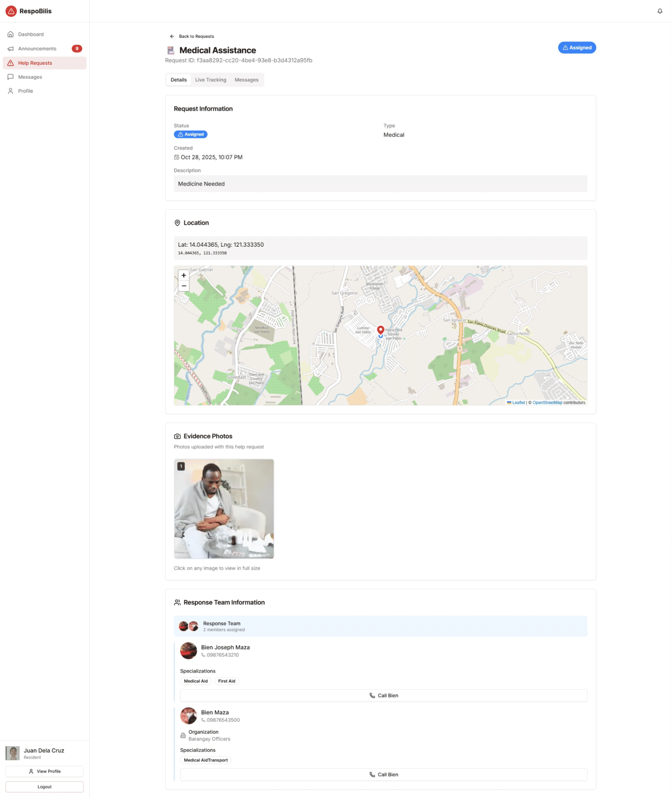Zoom in the map with plus button
Image resolution: width=672 pixels, height=798 pixels.
[184, 275]
